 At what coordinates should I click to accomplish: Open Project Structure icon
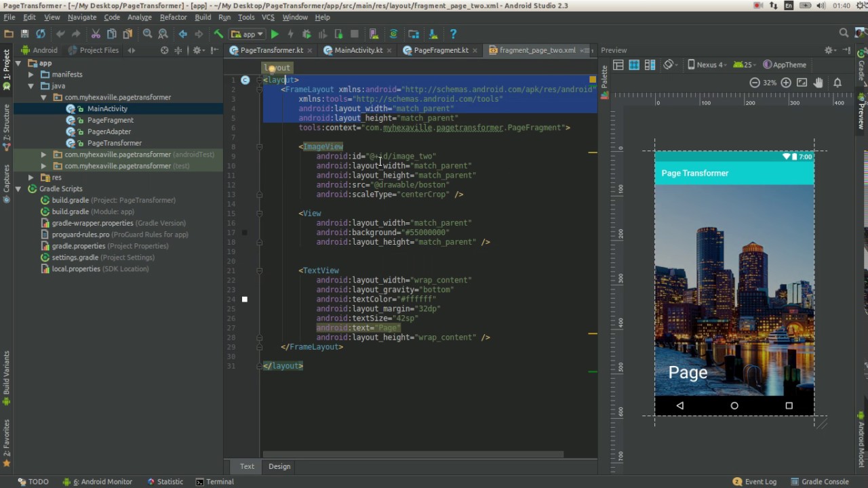point(414,34)
